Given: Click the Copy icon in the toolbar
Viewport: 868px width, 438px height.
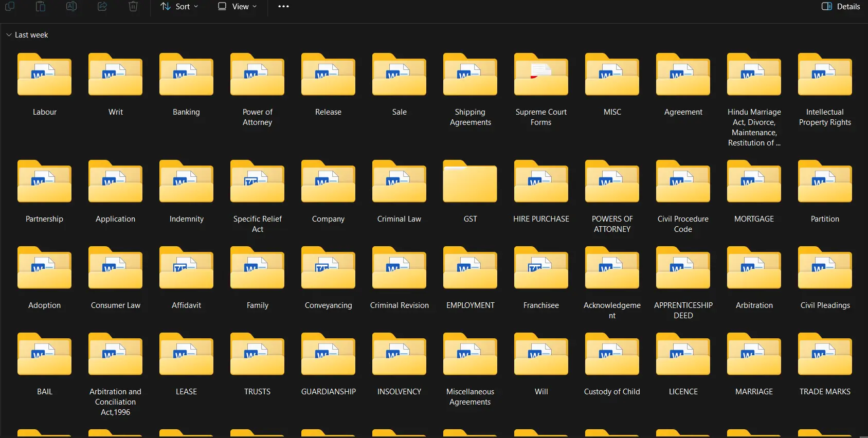Looking at the screenshot, I should click(10, 6).
